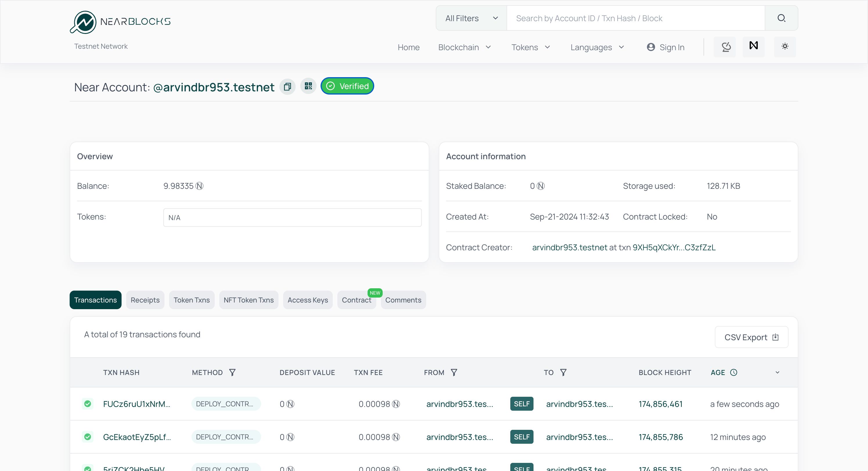The width and height of the screenshot is (868, 471).
Task: Click the search magnifier button
Action: point(781,18)
